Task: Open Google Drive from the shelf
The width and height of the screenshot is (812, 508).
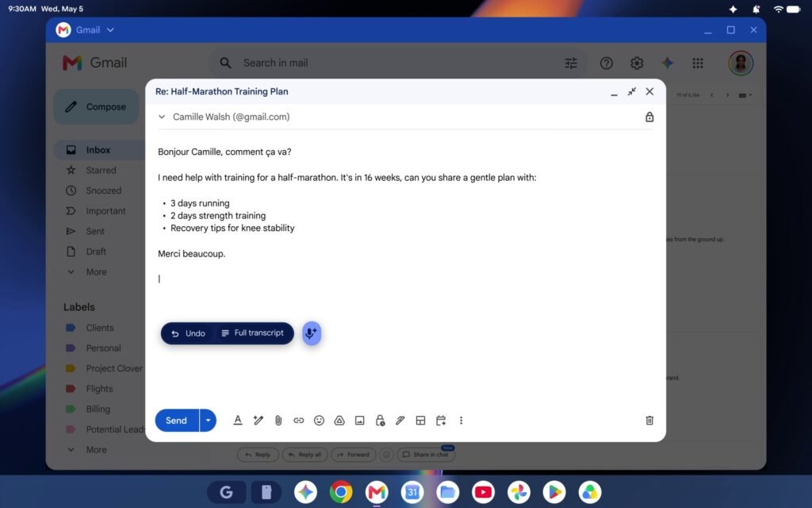Action: pyautogui.click(x=590, y=492)
